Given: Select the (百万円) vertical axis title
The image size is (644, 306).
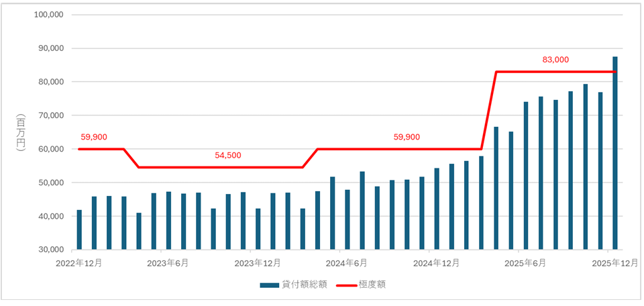Looking at the screenshot, I should pos(20,132).
